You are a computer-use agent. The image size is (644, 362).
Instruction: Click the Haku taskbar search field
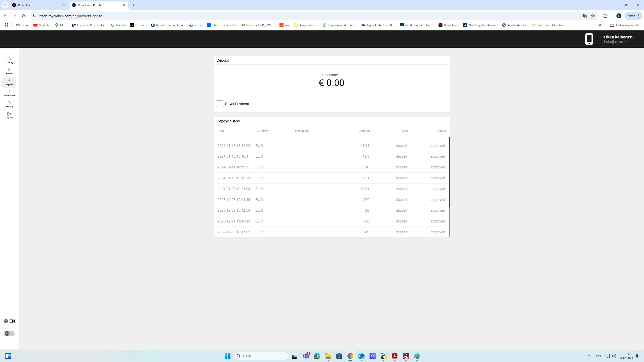(262, 356)
